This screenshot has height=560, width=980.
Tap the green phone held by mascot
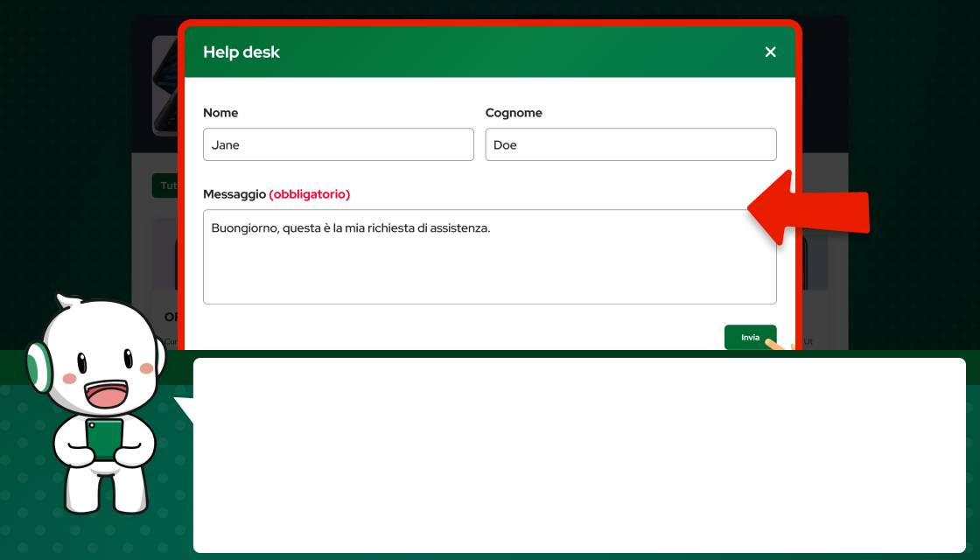tap(104, 439)
